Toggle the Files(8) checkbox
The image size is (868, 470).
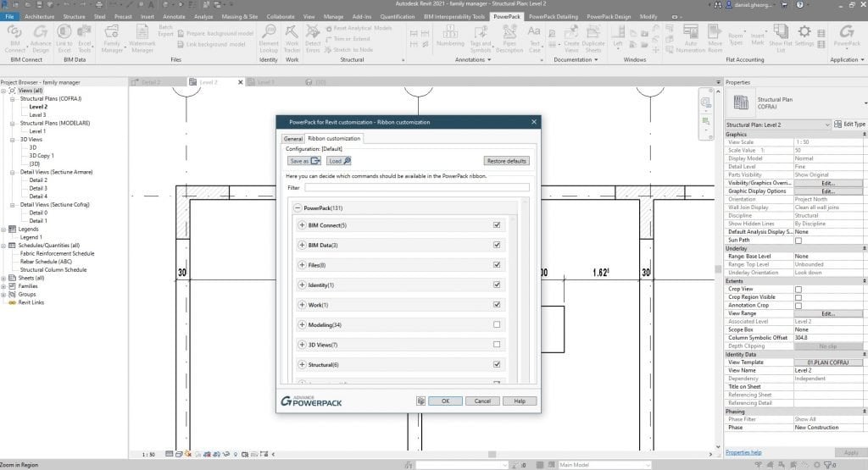click(497, 265)
